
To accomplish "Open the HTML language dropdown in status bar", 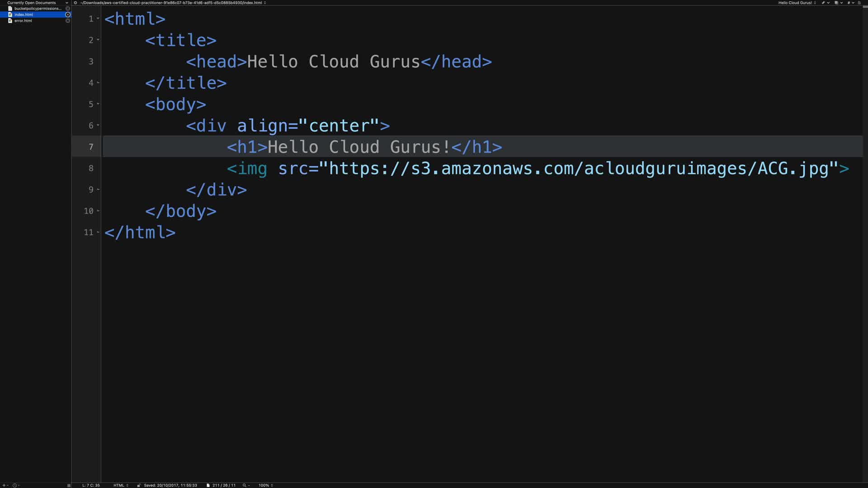I will tap(120, 485).
